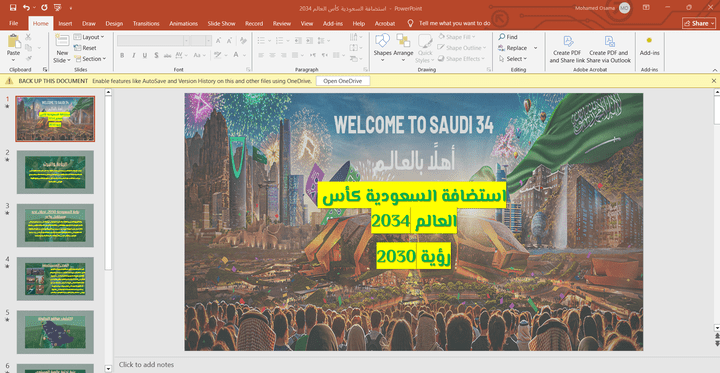Center the text alignment
720x373 pixels.
coord(272,55)
